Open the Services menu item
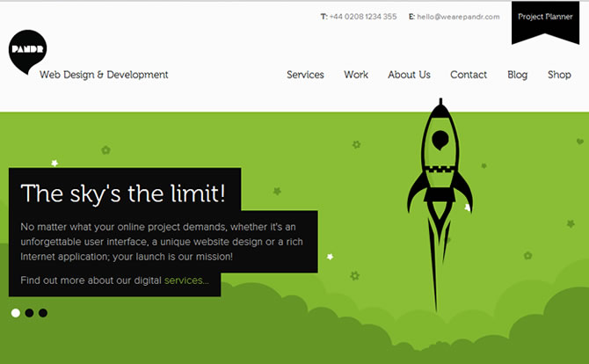This screenshot has width=589, height=364. 305,75
